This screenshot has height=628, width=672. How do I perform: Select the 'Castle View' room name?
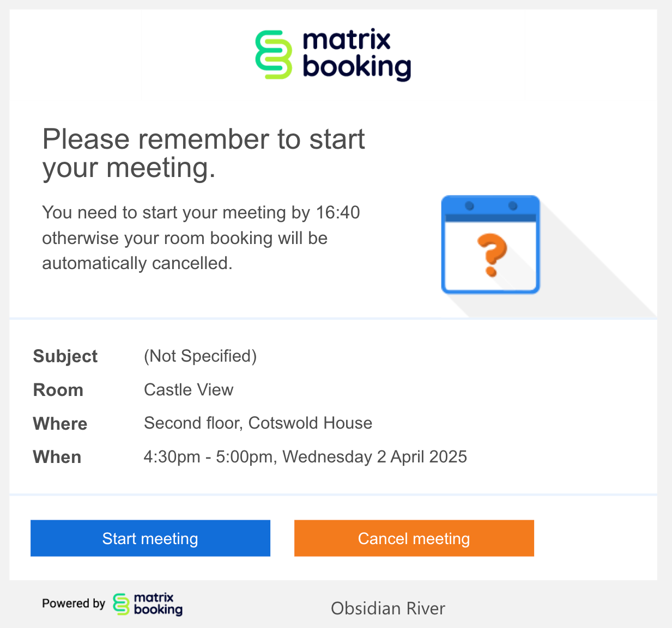coord(189,390)
